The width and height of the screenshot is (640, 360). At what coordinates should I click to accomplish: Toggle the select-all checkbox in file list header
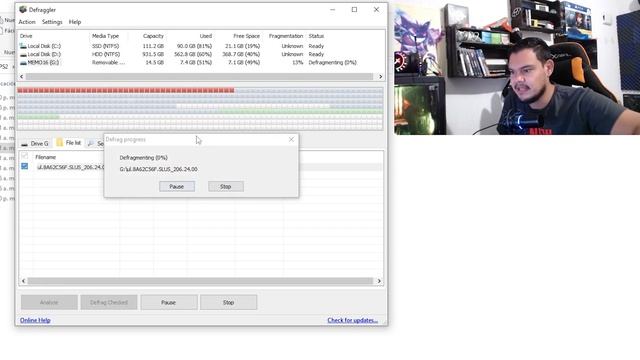[24, 156]
